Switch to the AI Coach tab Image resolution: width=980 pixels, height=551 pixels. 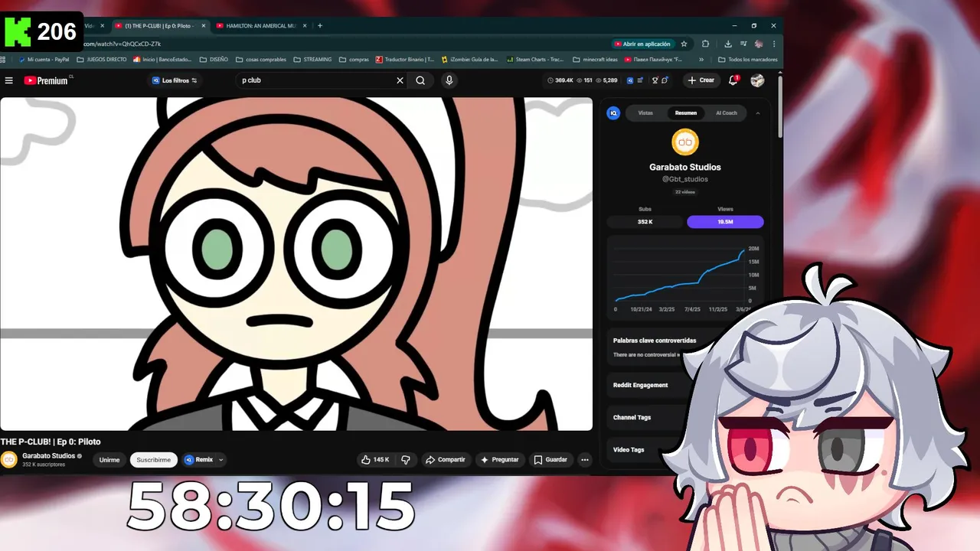pos(726,113)
